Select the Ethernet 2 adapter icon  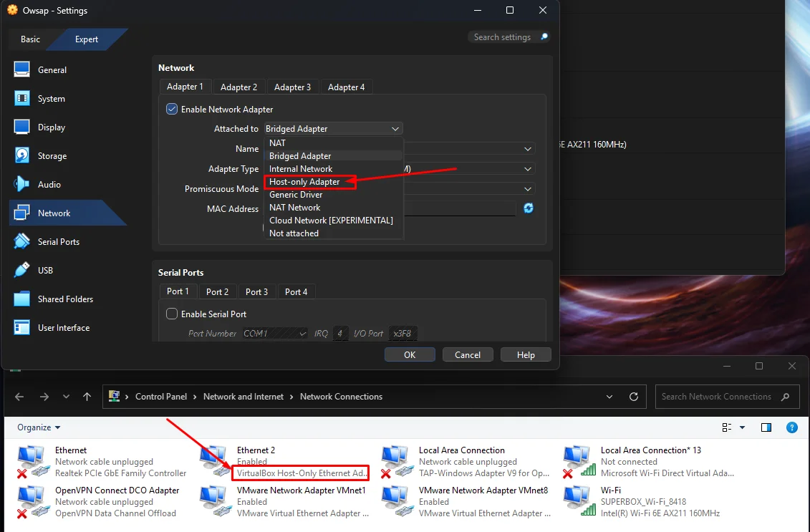pos(216,462)
